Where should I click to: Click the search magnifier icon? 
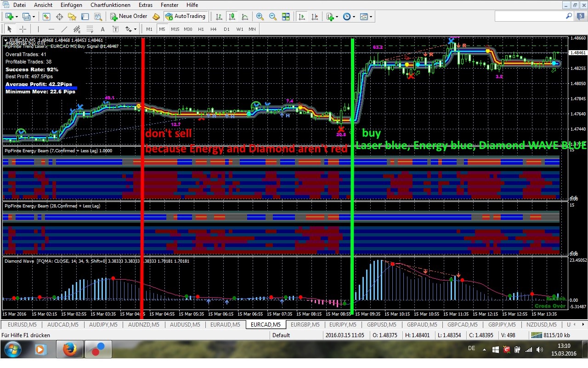pos(569,16)
